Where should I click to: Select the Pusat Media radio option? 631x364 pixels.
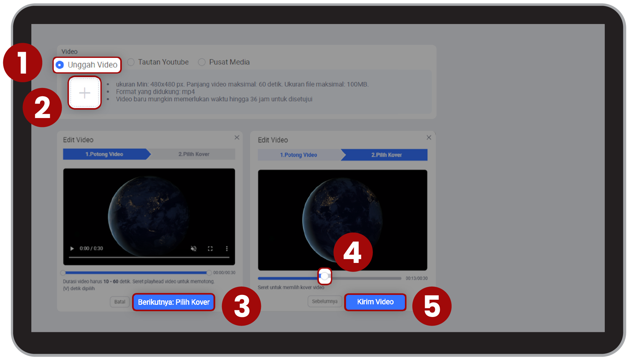click(x=201, y=62)
